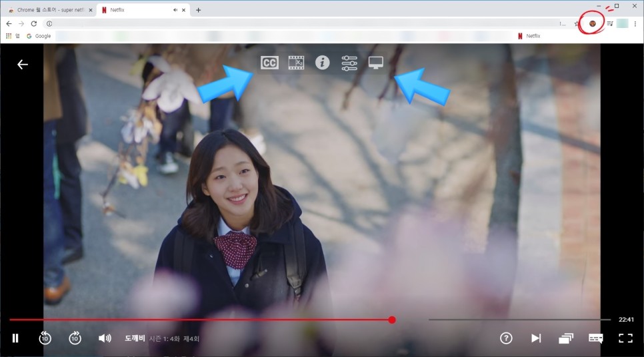This screenshot has width=644, height=357.
Task: Go back with the player's back arrow
Action: click(23, 65)
